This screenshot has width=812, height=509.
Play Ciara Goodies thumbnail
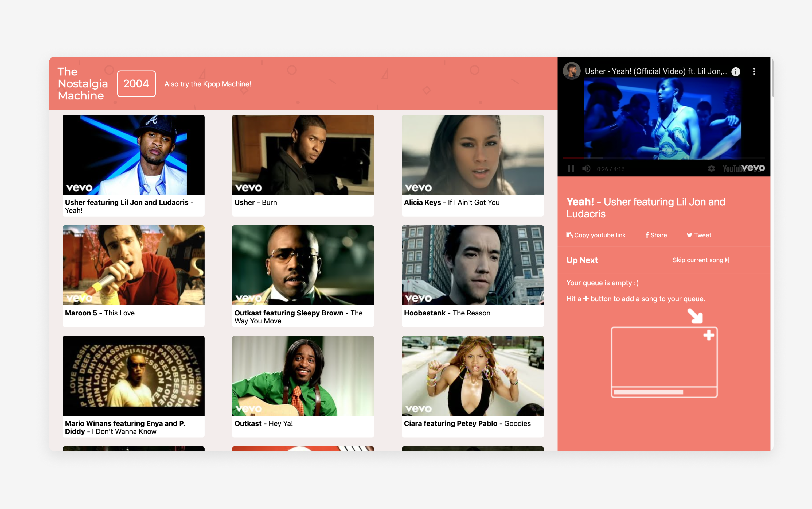(473, 375)
